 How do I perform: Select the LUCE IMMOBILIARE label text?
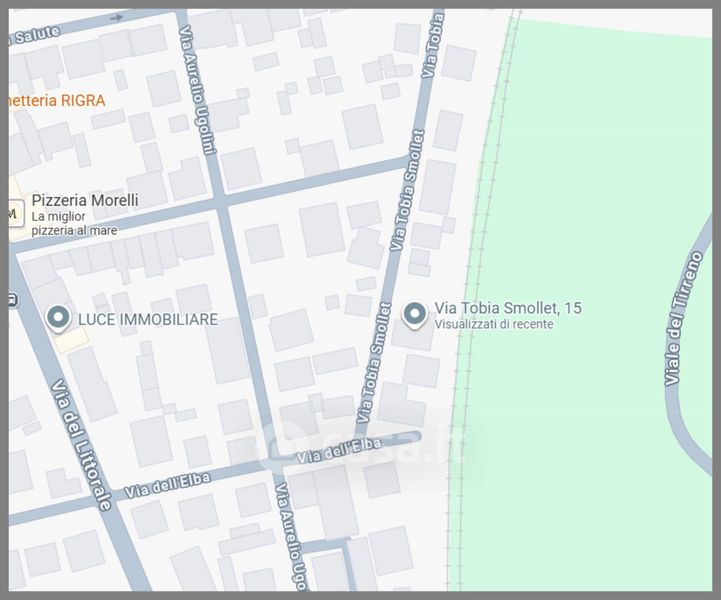coord(148,320)
